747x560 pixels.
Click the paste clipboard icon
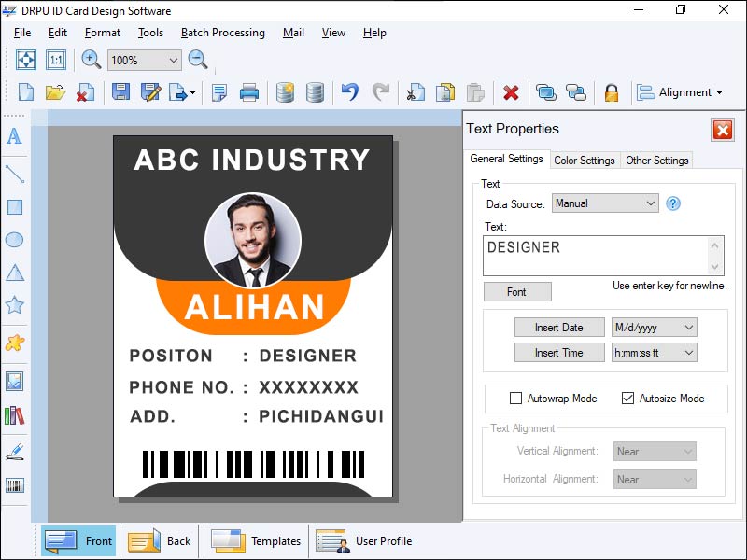[x=475, y=92]
